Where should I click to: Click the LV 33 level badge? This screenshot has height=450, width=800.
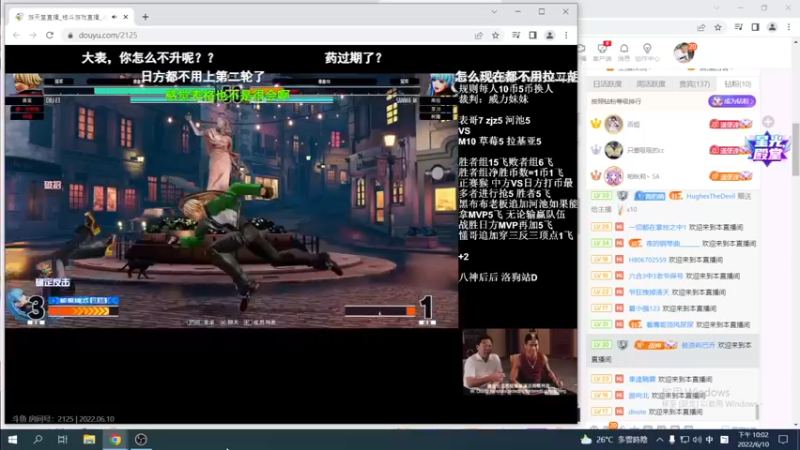point(602,196)
